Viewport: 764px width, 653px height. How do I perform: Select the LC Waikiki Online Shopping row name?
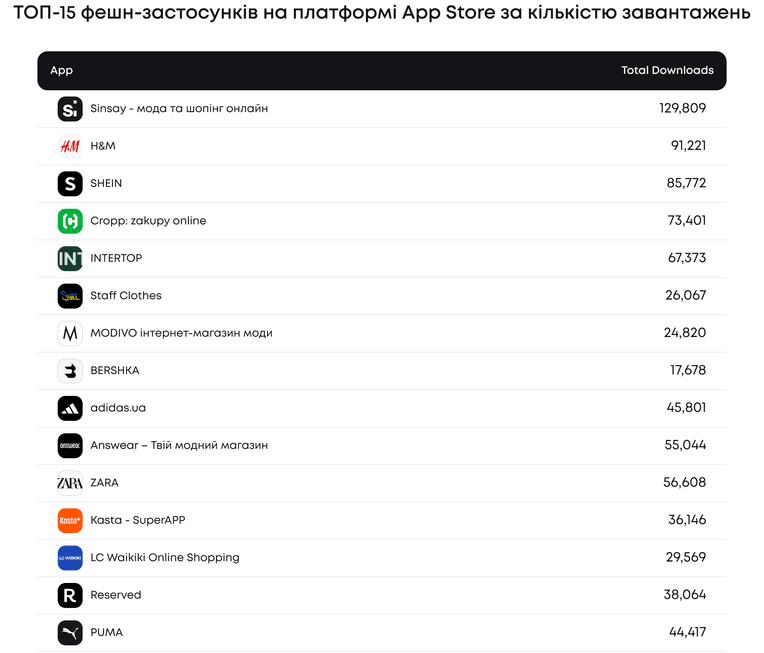click(165, 557)
